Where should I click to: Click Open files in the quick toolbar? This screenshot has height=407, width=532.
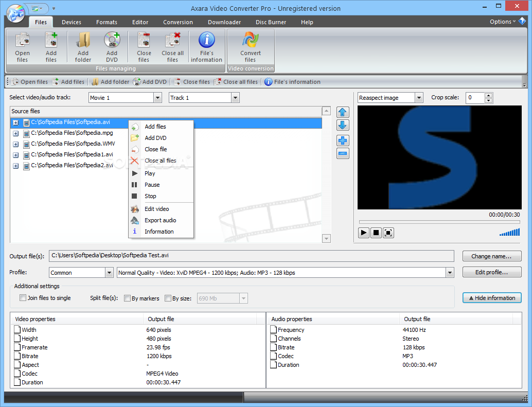(x=30, y=82)
